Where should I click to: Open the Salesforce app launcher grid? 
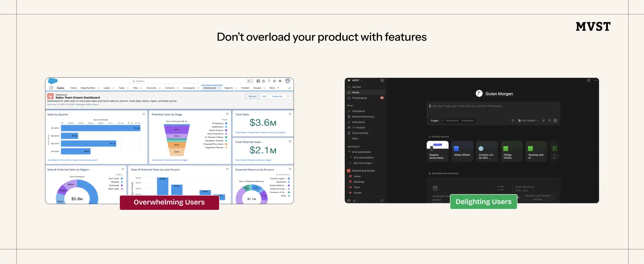click(x=51, y=88)
